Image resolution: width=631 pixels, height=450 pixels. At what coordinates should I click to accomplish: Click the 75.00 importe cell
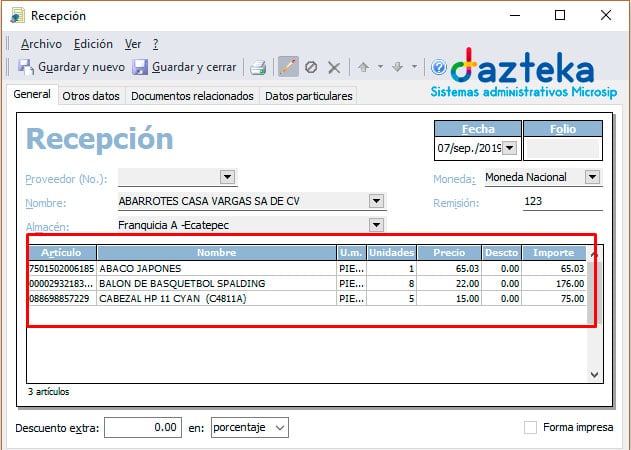tap(554, 299)
